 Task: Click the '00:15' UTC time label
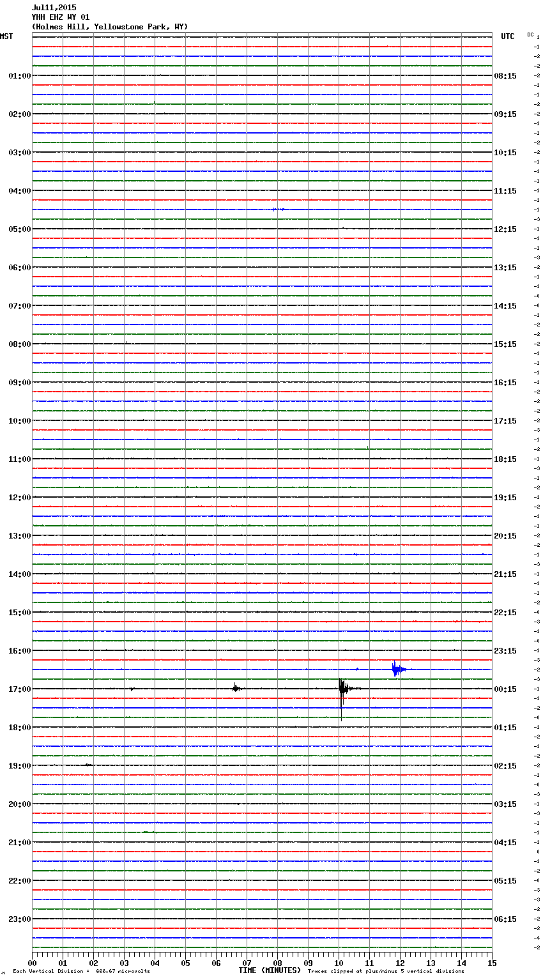[505, 689]
